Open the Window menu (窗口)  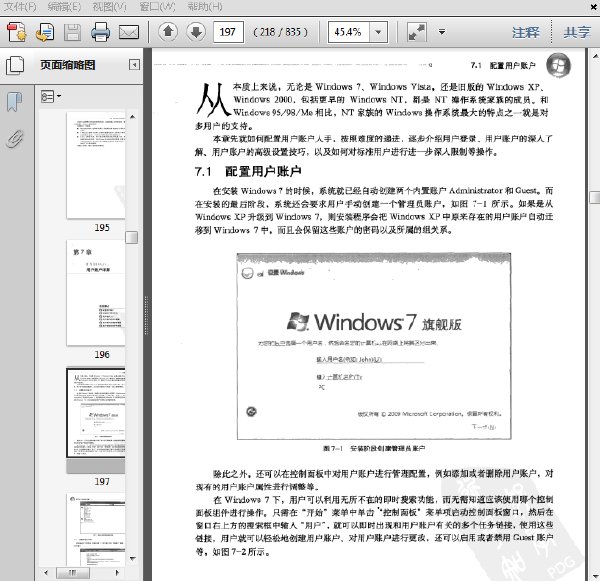(x=157, y=7)
